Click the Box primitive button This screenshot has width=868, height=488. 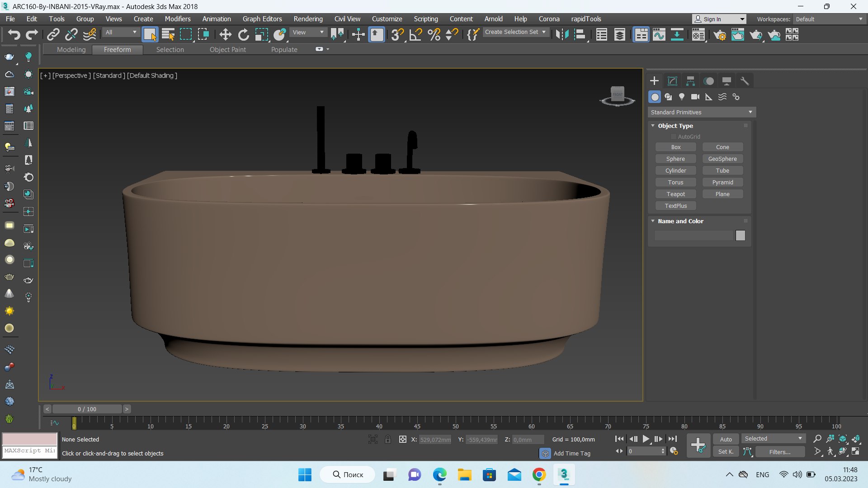tap(675, 147)
